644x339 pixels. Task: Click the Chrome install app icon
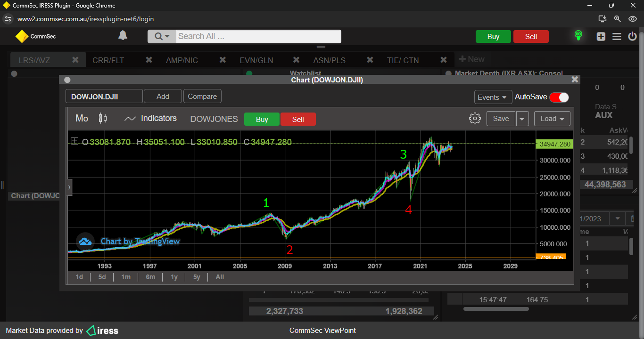pos(602,19)
